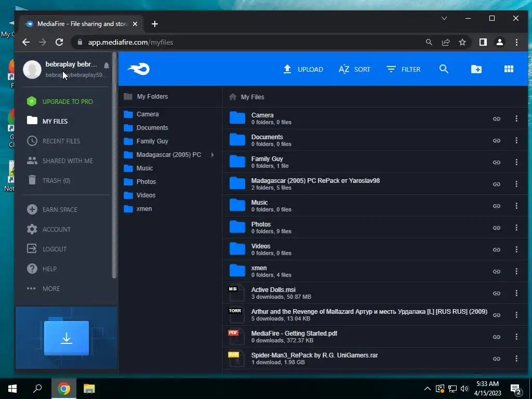Select LOGOUT in sidebar

(x=47, y=249)
